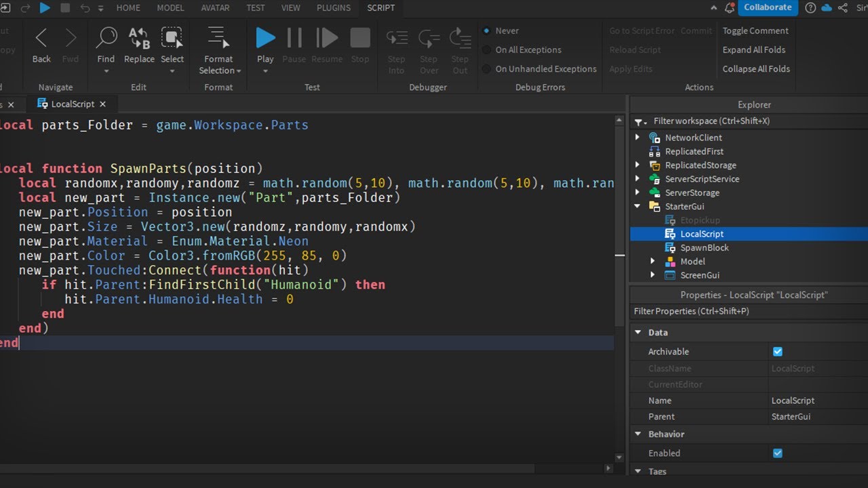
Task: Click Toggle Comment action
Action: (755, 30)
